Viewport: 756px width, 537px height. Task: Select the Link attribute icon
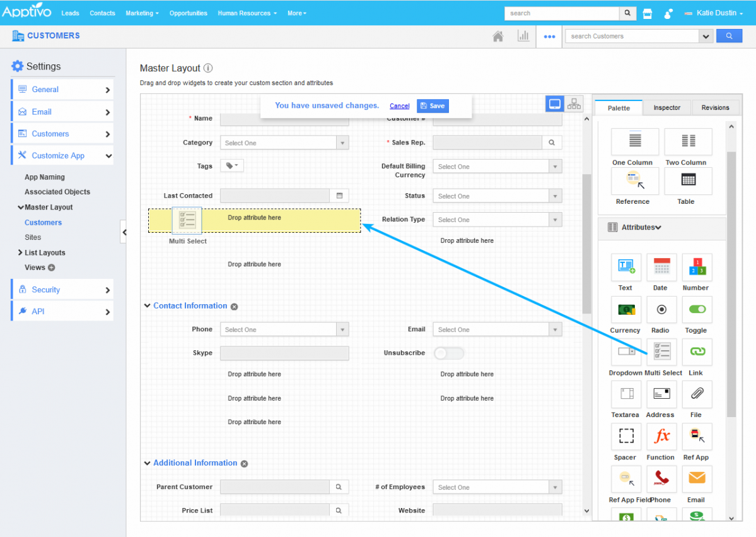(697, 352)
